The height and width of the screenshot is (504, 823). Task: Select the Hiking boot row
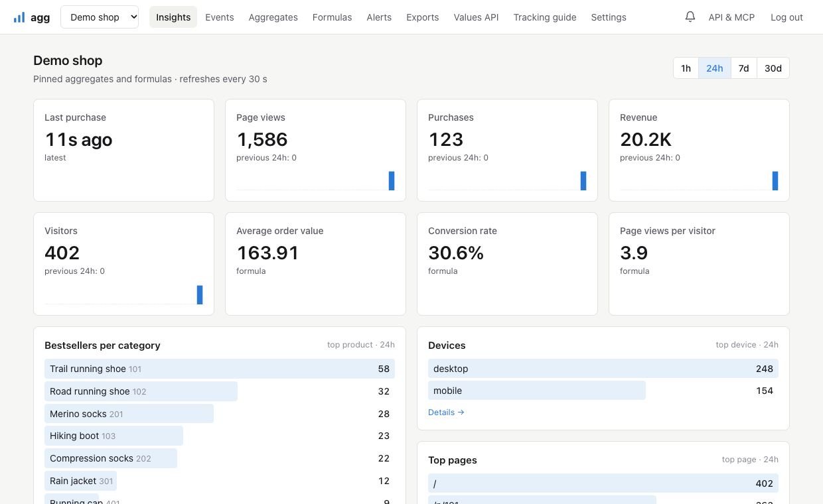tap(220, 436)
